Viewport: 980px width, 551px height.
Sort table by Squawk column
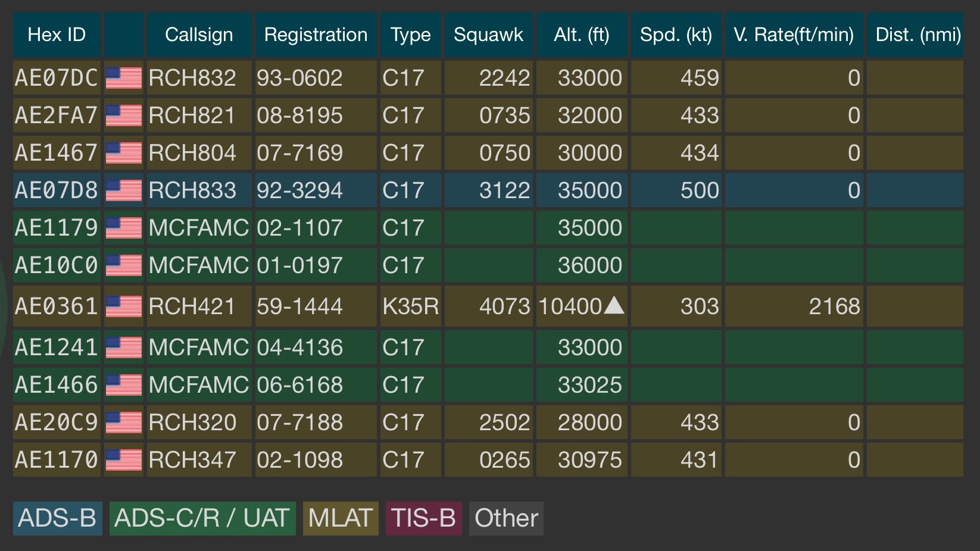[x=488, y=35]
